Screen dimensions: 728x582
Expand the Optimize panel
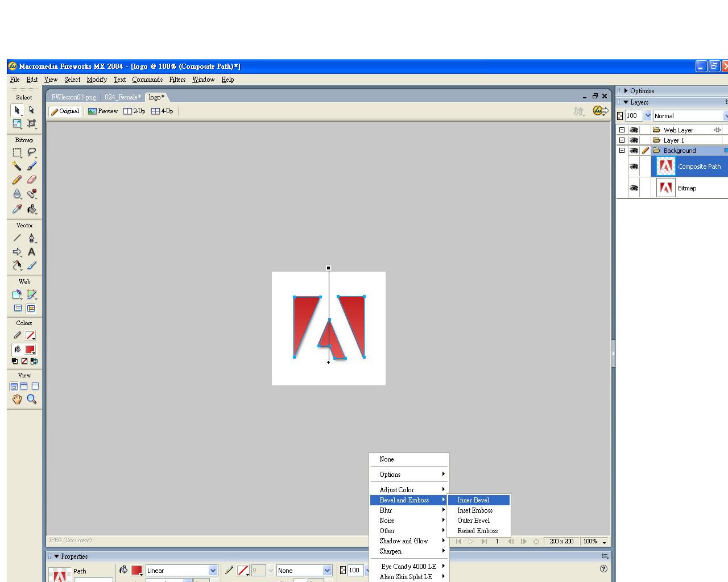[626, 91]
